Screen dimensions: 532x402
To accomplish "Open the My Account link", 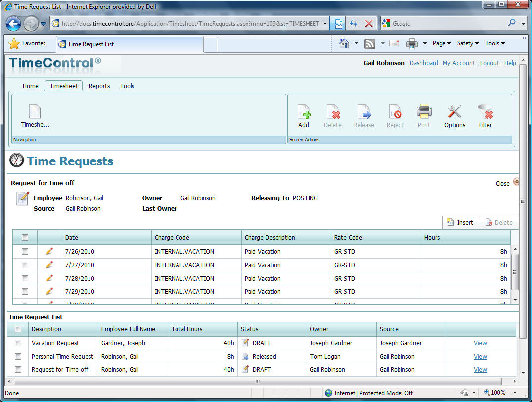I will (459, 63).
